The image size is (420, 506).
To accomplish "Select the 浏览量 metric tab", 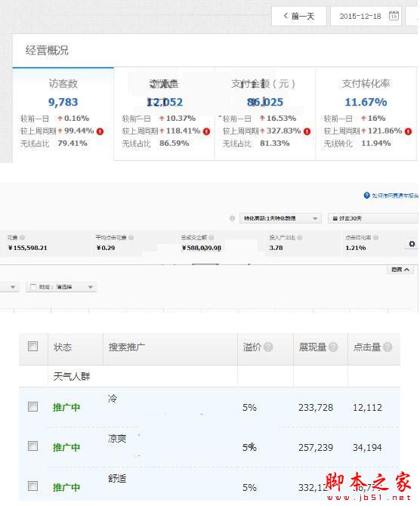I will [165, 113].
